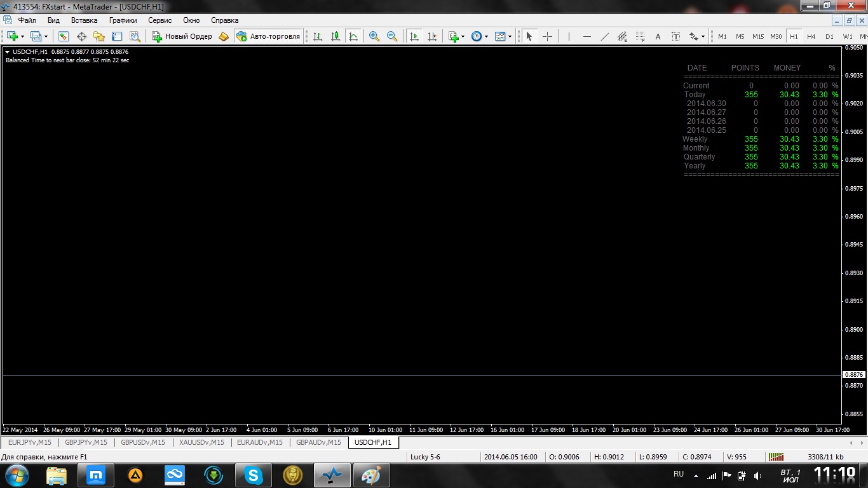The height and width of the screenshot is (488, 868).
Task: Open the Windows Start menu
Action: [x=17, y=475]
